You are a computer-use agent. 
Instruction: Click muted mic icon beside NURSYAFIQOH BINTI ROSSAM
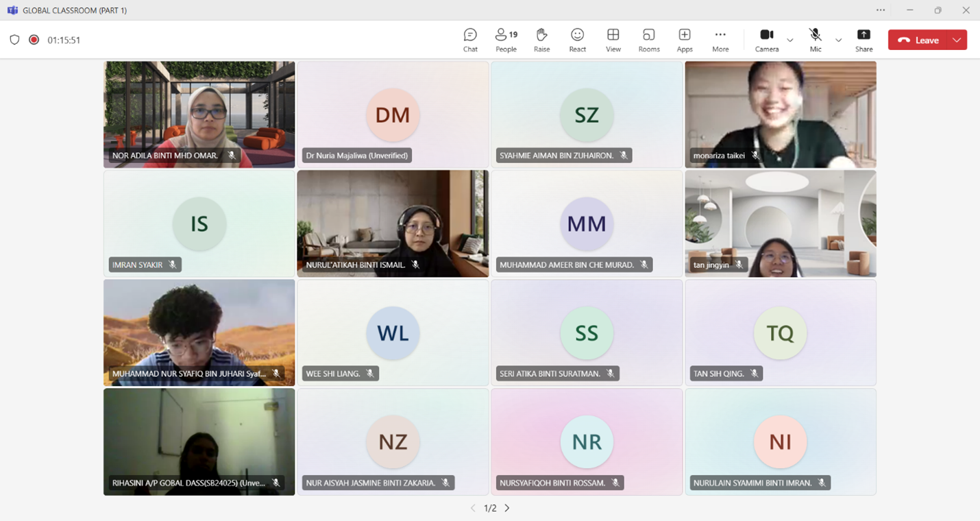click(615, 483)
